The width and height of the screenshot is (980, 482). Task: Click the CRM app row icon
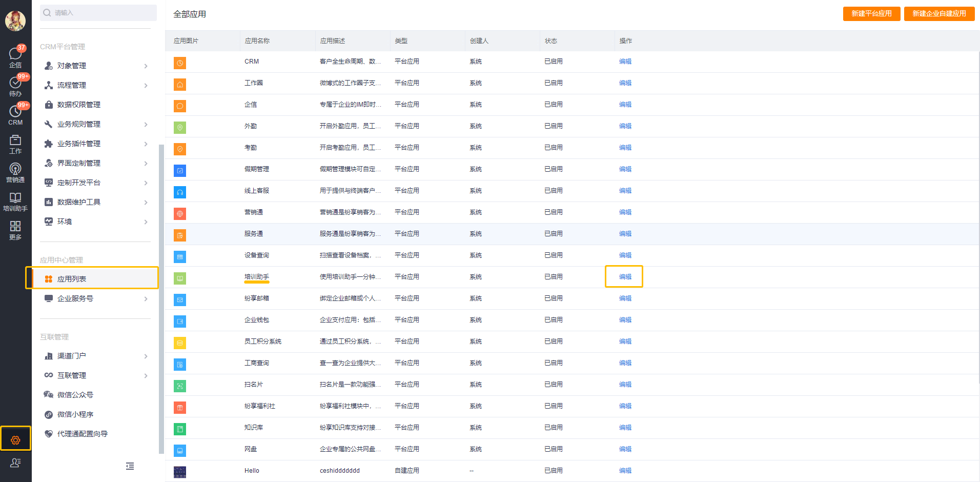pyautogui.click(x=180, y=63)
